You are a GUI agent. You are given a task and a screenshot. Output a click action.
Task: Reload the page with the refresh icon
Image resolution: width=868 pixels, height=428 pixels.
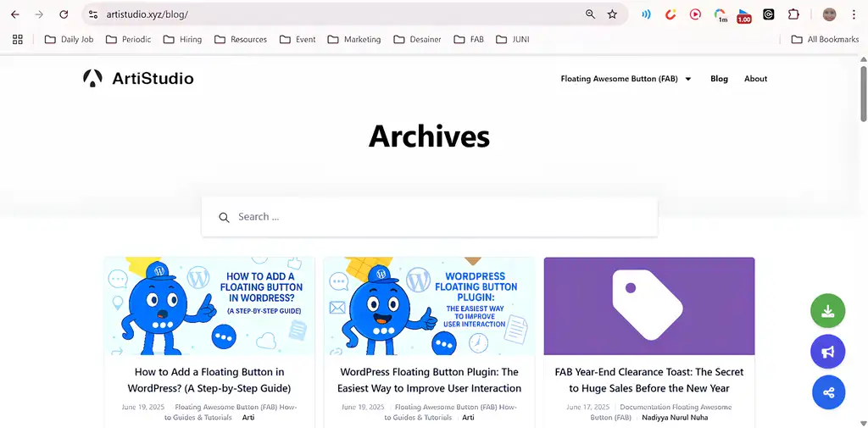click(64, 14)
